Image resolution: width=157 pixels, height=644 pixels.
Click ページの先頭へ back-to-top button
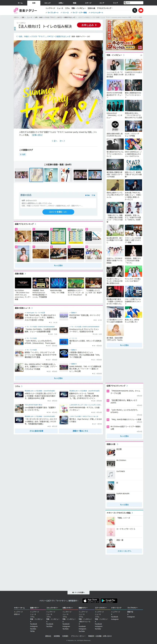(78, 593)
